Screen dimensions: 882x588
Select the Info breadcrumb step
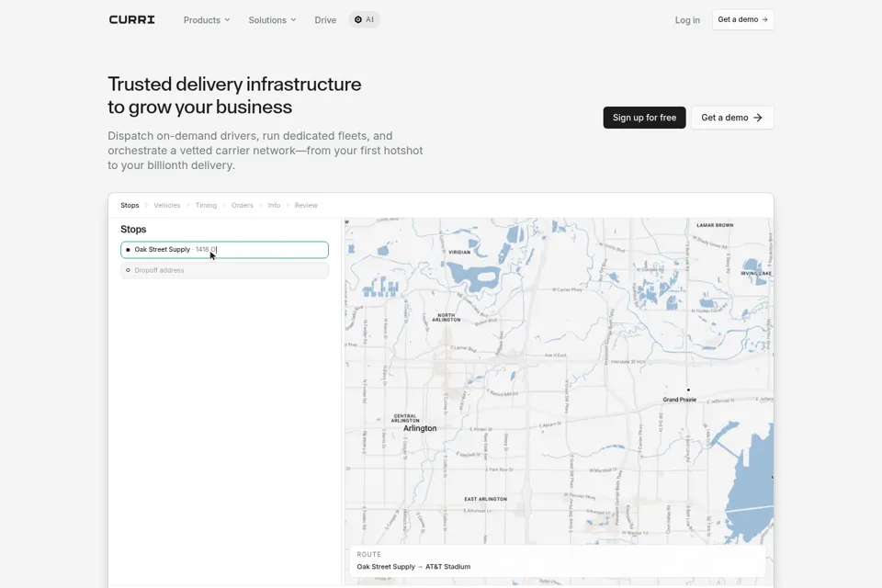[x=274, y=206]
